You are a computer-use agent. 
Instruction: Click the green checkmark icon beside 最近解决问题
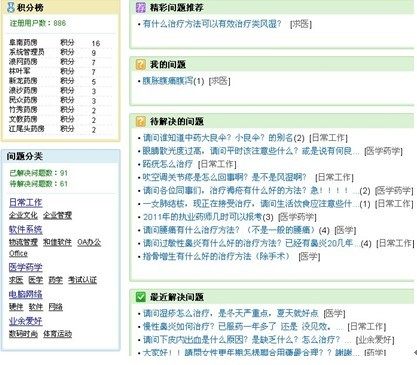coord(141,297)
